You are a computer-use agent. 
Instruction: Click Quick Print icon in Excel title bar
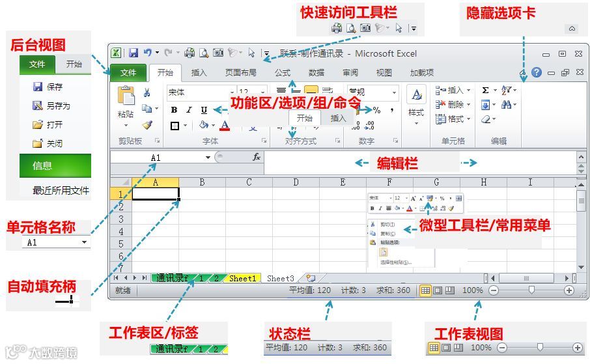point(190,53)
